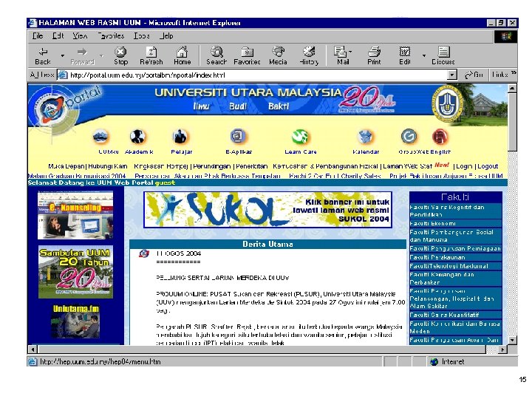Open the Search pane from the toolbar
The height and width of the screenshot is (399, 532).
click(x=216, y=56)
